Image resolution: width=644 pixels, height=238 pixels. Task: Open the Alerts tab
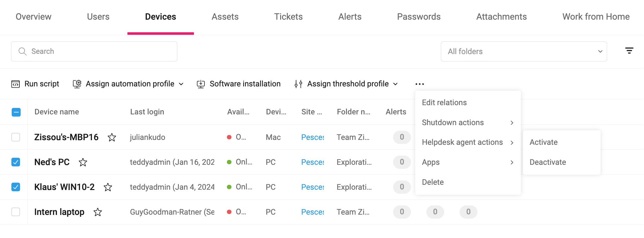350,17
